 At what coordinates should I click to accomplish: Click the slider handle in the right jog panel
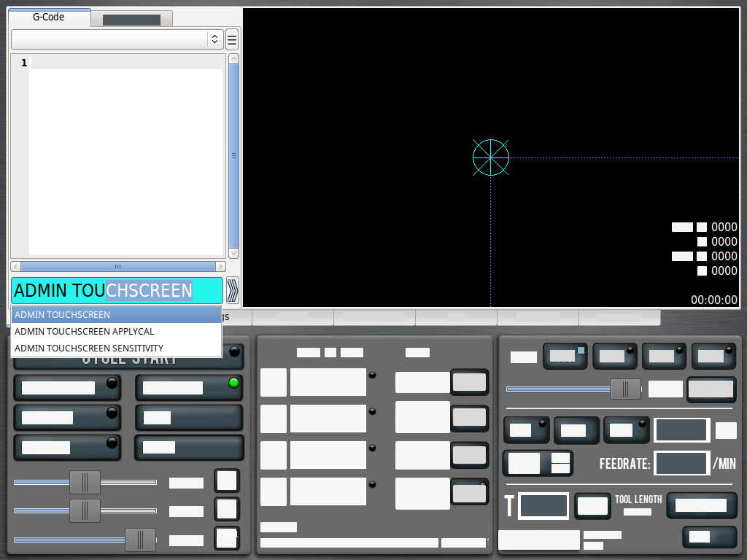tap(625, 389)
